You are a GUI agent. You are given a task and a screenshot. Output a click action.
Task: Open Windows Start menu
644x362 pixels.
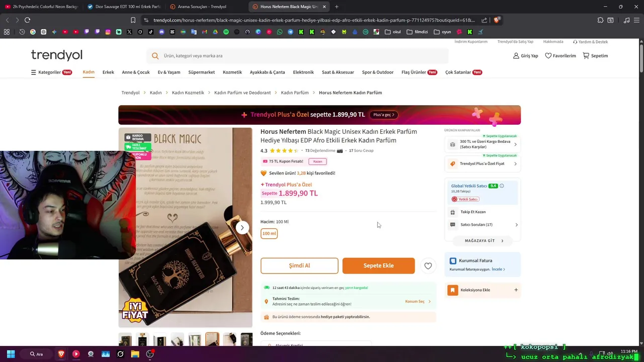point(11,354)
